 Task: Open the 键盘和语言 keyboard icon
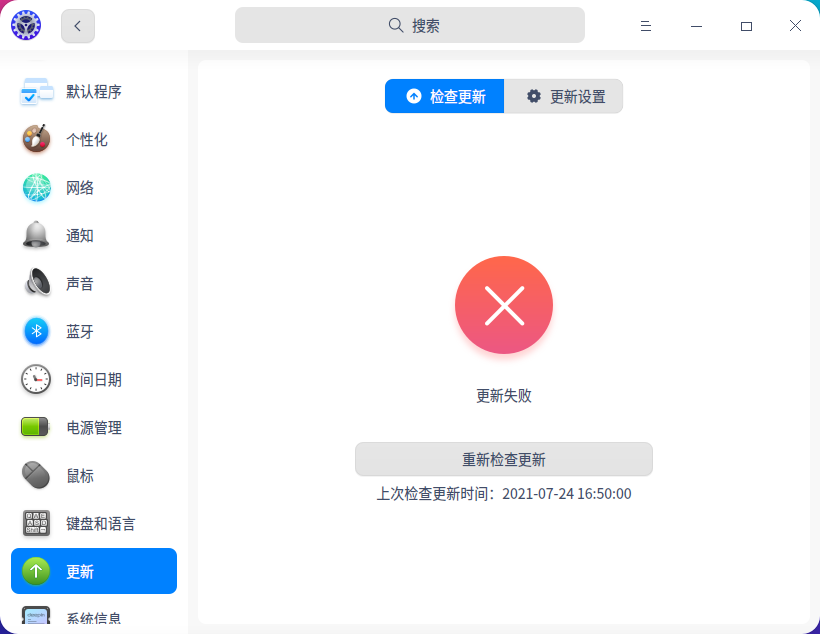(x=36, y=523)
